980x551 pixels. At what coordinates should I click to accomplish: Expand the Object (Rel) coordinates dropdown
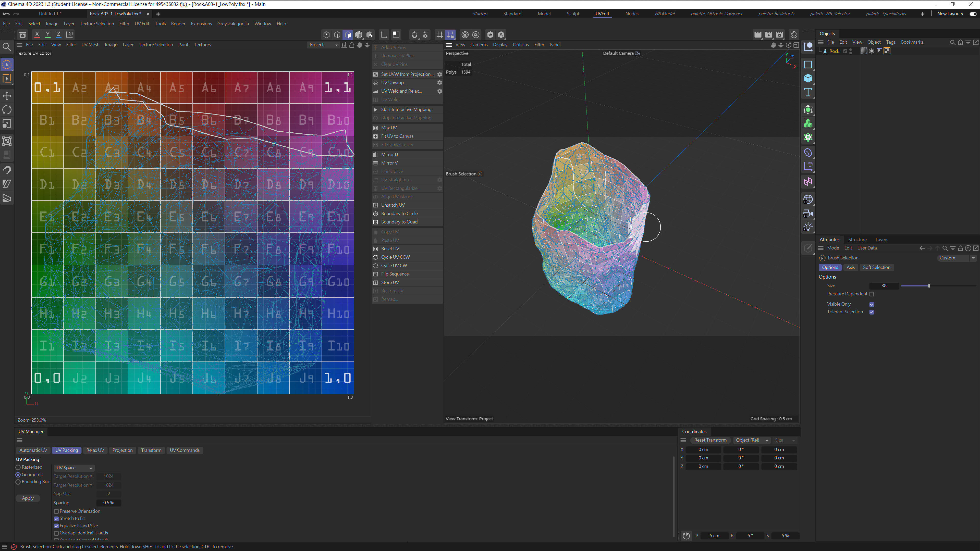pyautogui.click(x=752, y=440)
